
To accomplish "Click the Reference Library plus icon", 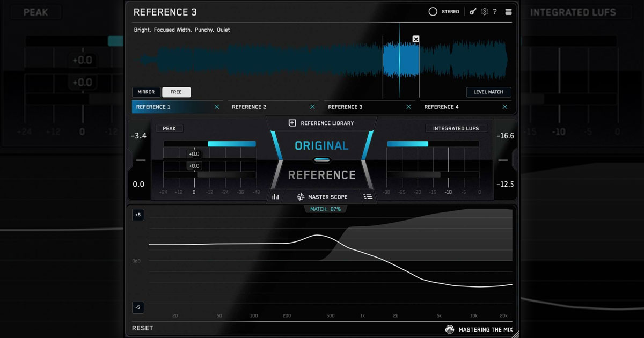I will [x=292, y=123].
